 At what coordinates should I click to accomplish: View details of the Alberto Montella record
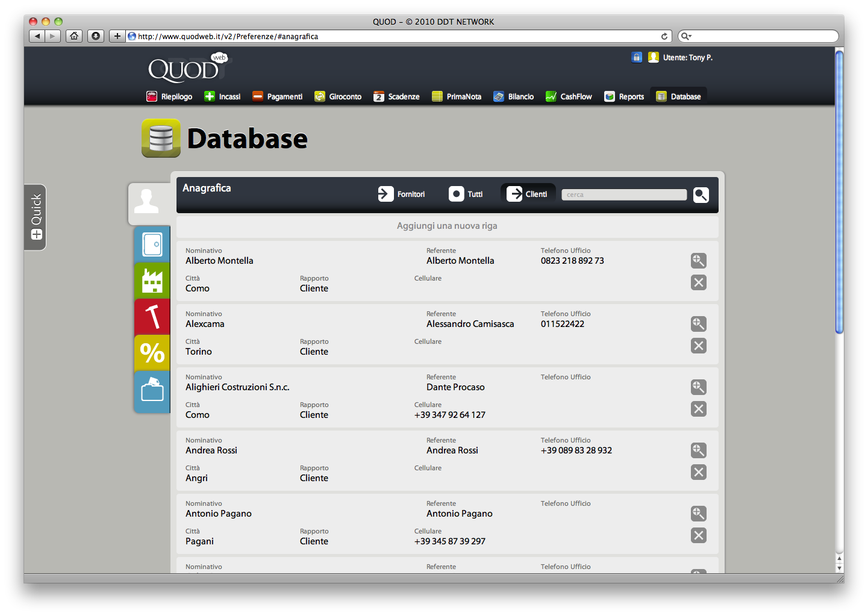(699, 261)
